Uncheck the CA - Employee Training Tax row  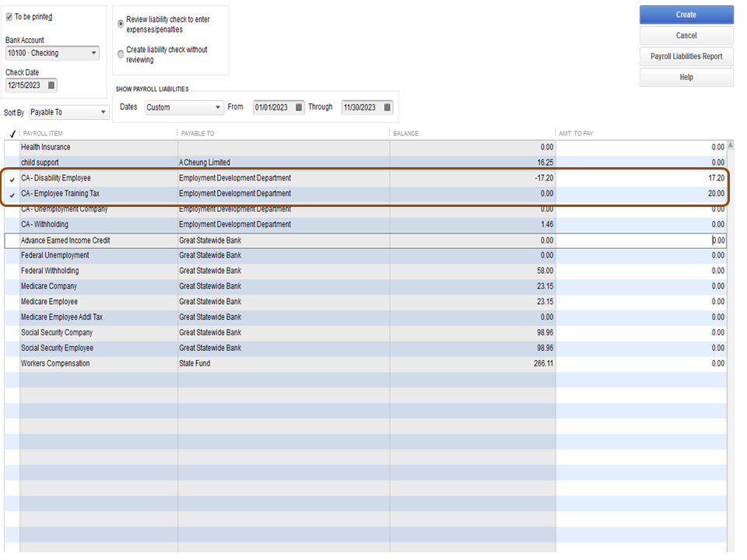pos(11,194)
